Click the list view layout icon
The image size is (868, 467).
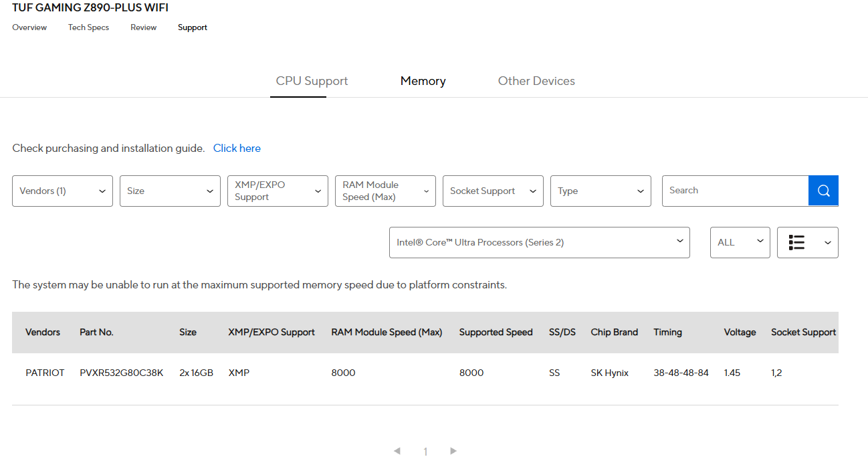796,242
